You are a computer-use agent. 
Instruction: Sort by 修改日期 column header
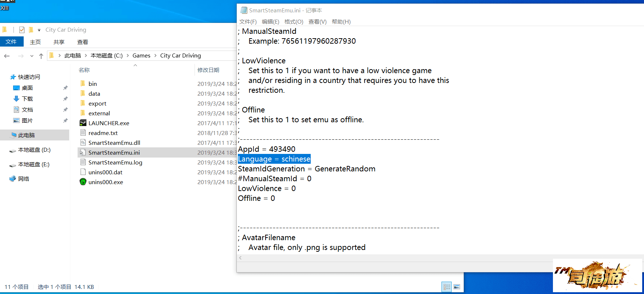(x=208, y=70)
